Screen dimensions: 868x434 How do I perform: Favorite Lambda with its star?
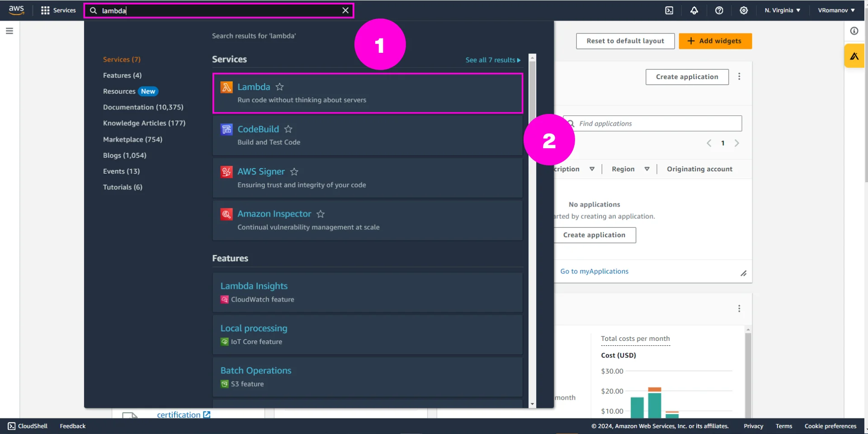point(280,86)
